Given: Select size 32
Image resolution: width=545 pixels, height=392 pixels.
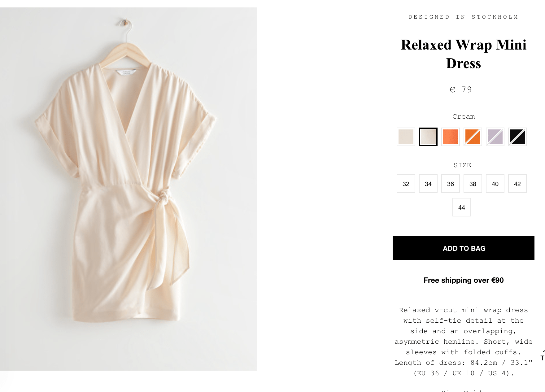Looking at the screenshot, I should click(x=406, y=184).
